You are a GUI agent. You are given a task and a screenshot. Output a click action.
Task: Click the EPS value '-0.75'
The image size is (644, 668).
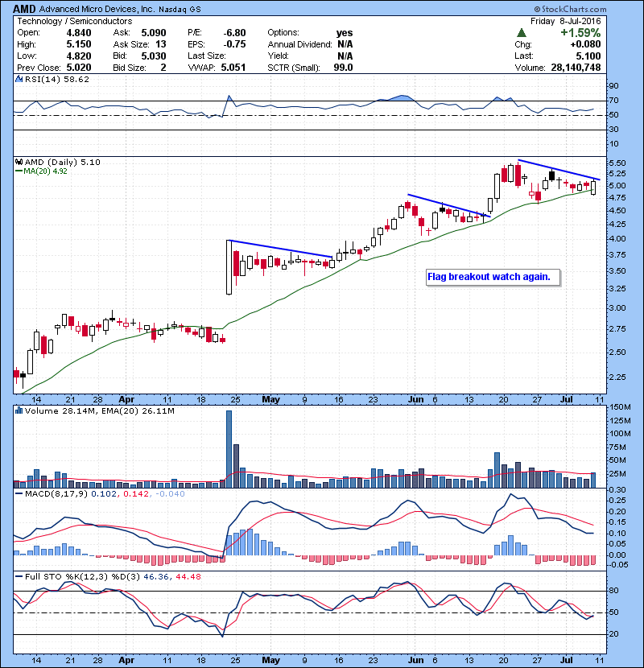(235, 44)
